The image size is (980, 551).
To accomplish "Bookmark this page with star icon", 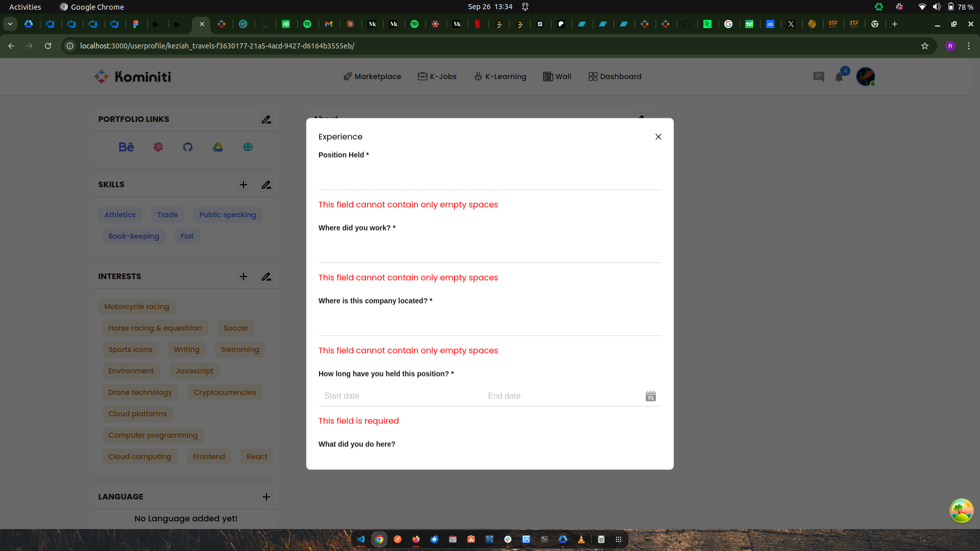I will 924,46.
